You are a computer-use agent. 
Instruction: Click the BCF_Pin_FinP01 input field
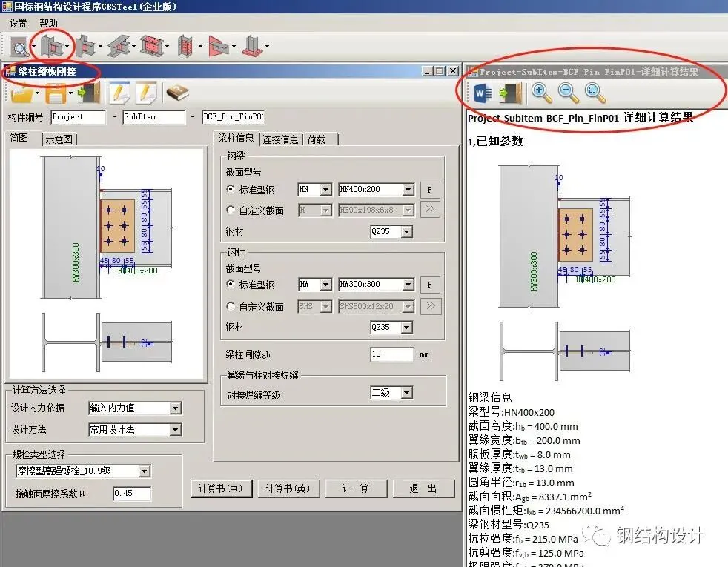pyautogui.click(x=234, y=117)
